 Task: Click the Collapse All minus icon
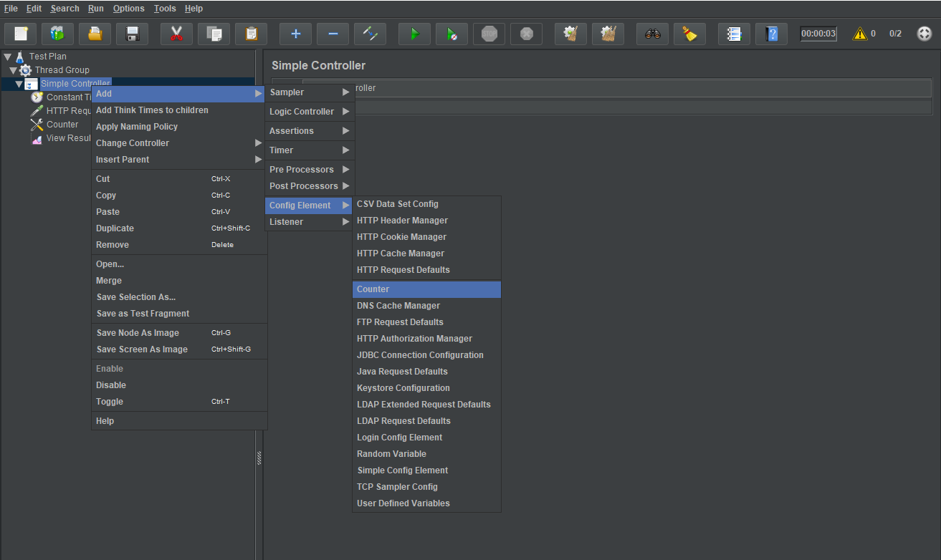pos(333,34)
